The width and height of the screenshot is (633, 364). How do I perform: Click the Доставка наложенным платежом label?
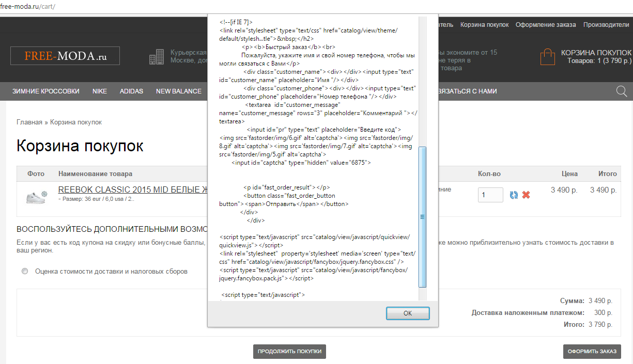pyautogui.click(x=528, y=313)
